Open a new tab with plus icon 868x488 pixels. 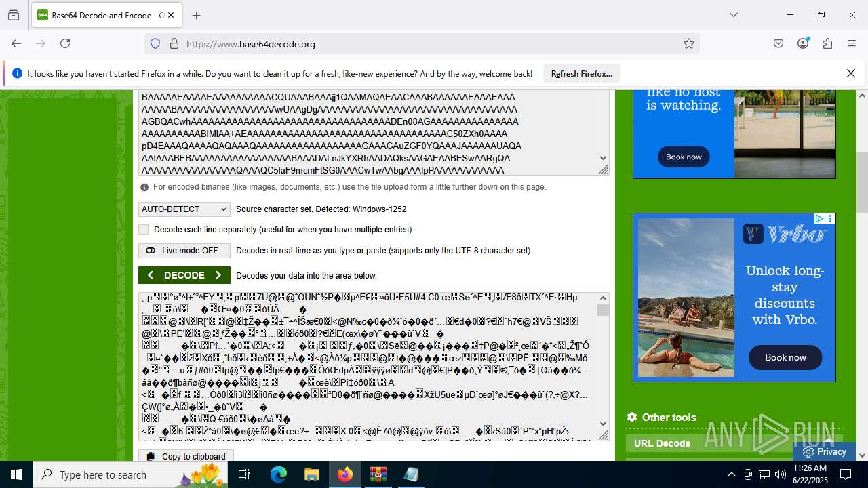pos(196,15)
